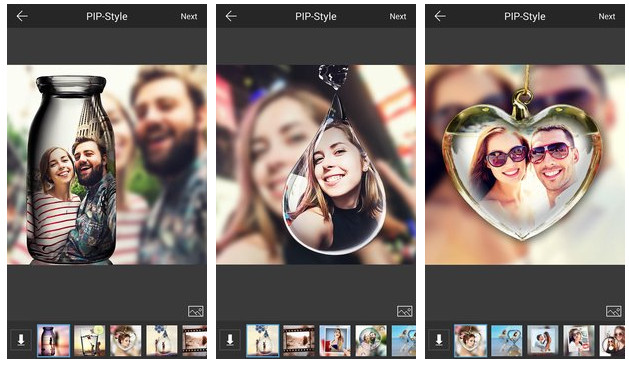
Task: Tap the download arrow icon in left screen
Action: 21,340
